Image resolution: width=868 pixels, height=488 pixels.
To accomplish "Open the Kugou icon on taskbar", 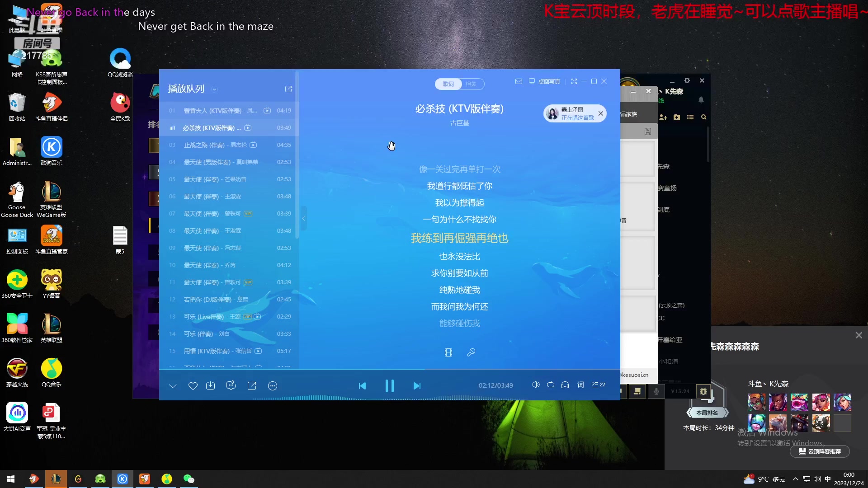I will coord(123,479).
